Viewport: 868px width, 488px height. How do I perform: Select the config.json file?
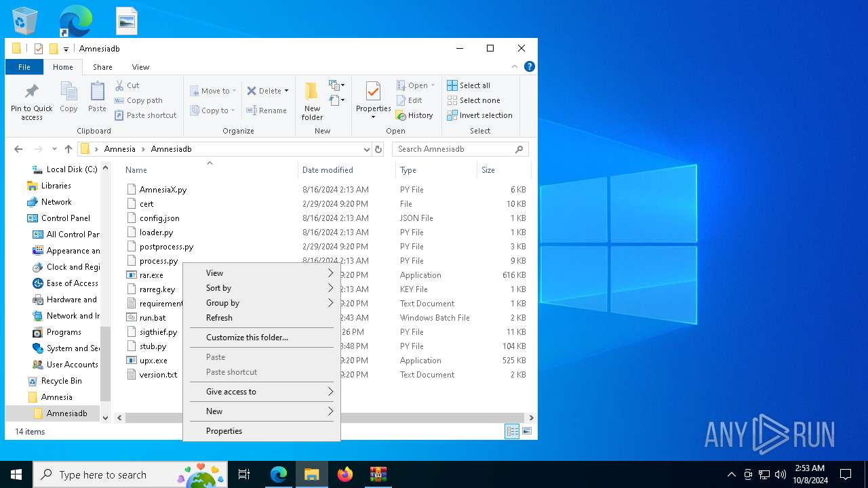click(159, 218)
